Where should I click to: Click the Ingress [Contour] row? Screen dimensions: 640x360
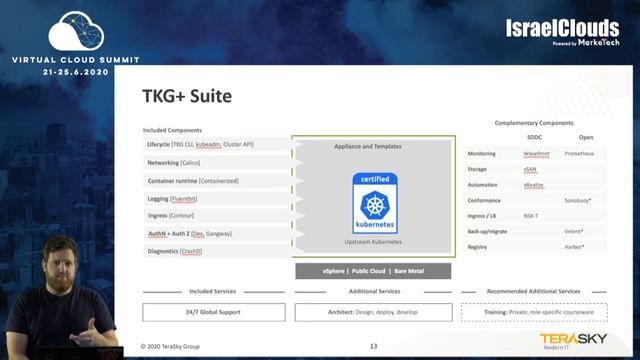tap(217, 216)
